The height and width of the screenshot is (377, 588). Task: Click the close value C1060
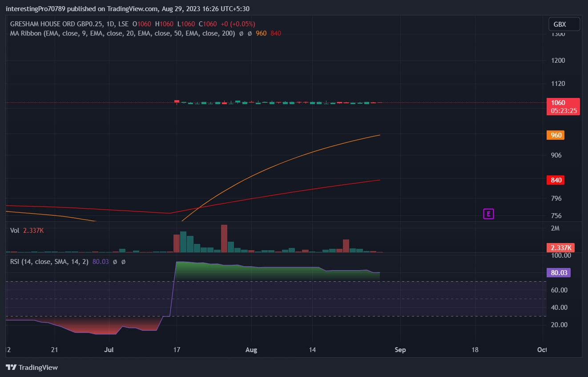pyautogui.click(x=208, y=24)
